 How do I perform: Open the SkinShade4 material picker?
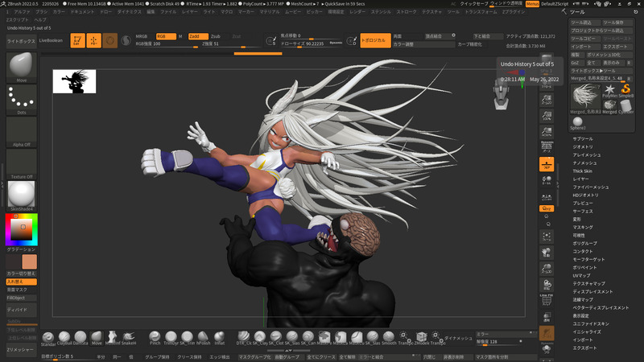(x=22, y=193)
